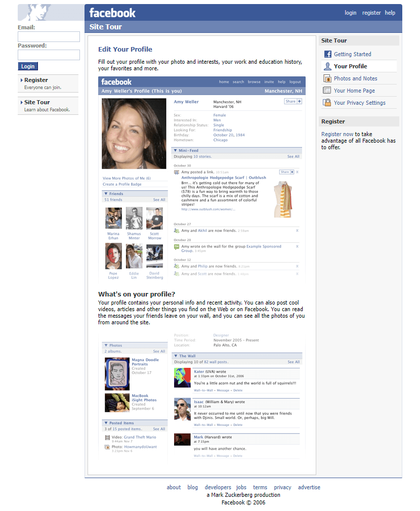Select Your Privacy Settings tour item
420x511 pixels.
pyautogui.click(x=359, y=103)
